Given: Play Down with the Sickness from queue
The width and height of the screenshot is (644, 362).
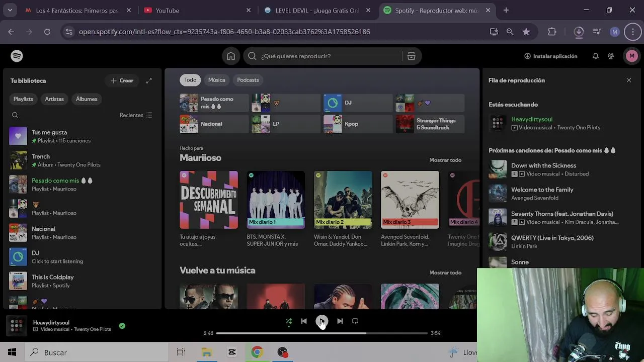Looking at the screenshot, I should [x=559, y=169].
